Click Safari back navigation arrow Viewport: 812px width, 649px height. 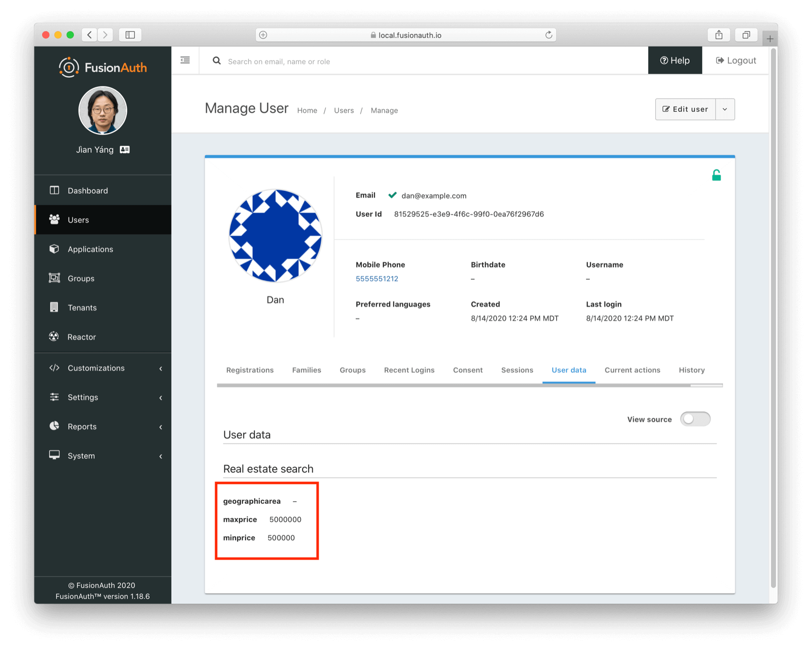[x=89, y=35]
